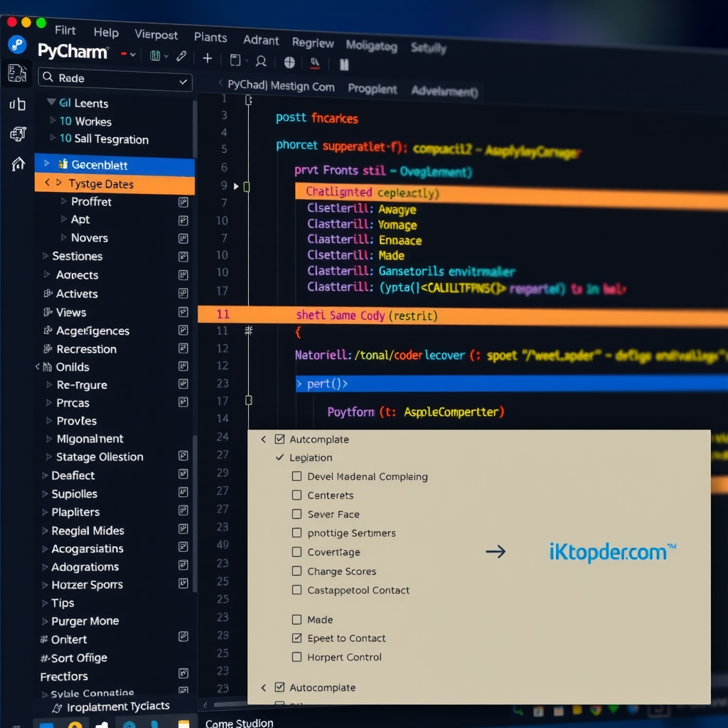Check the Change Scores option
Viewport: 728px width, 728px height.
coord(296,571)
